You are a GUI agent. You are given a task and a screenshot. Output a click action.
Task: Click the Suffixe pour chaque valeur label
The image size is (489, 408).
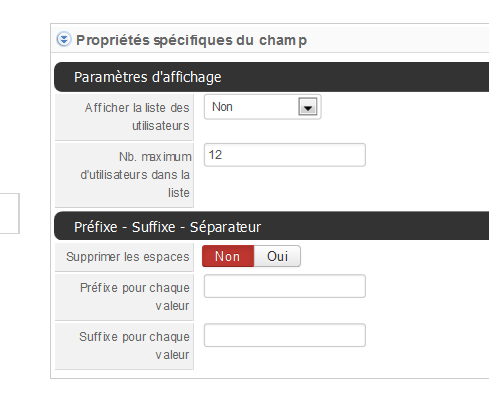(x=134, y=346)
